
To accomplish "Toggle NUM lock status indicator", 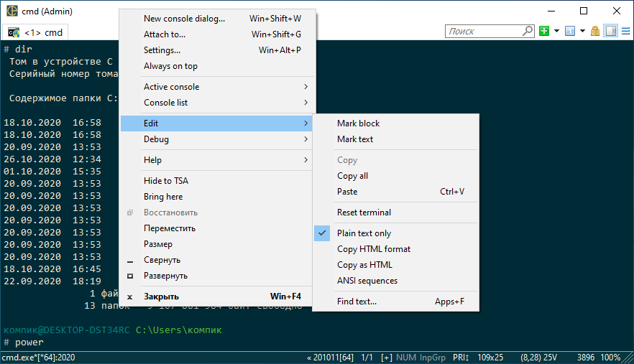I will click(x=405, y=358).
